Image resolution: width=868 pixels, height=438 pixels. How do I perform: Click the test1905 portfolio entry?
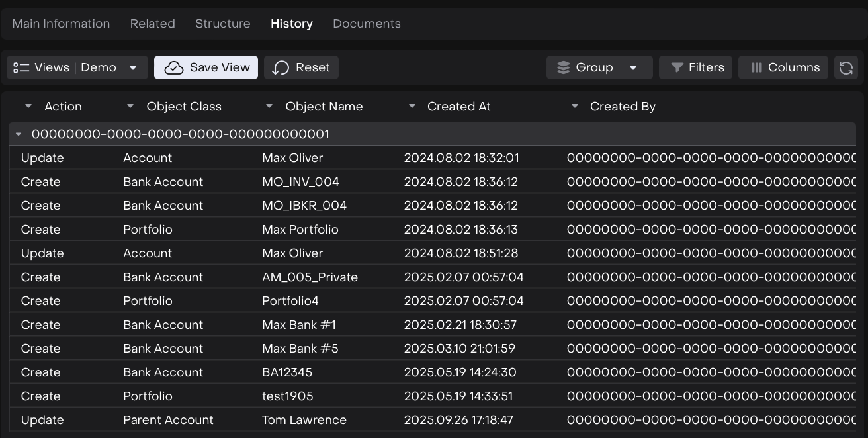pos(287,396)
